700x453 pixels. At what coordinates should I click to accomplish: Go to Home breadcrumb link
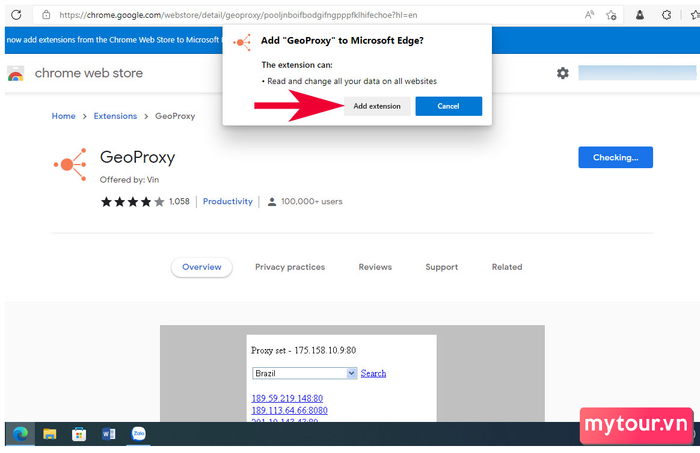pyautogui.click(x=63, y=116)
